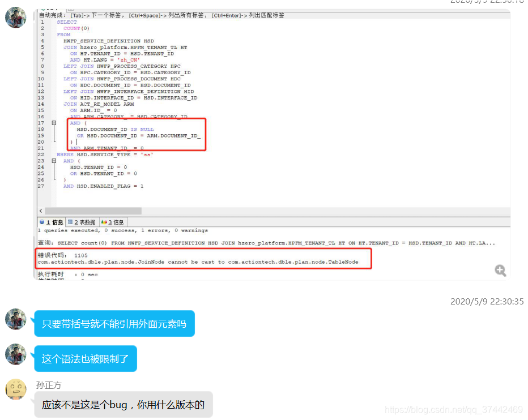The width and height of the screenshot is (528, 420).
Task: Click 'OR HSD.TENANT_ID = 0' on line 25
Action: coord(103,174)
